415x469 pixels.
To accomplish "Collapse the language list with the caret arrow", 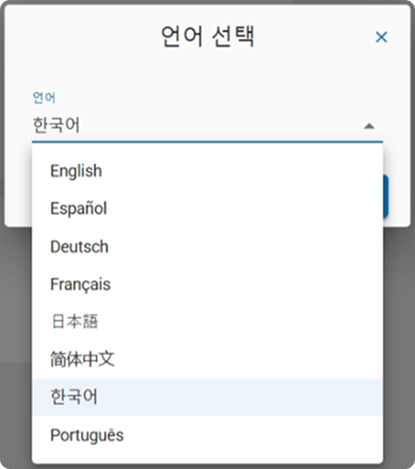I will [369, 126].
